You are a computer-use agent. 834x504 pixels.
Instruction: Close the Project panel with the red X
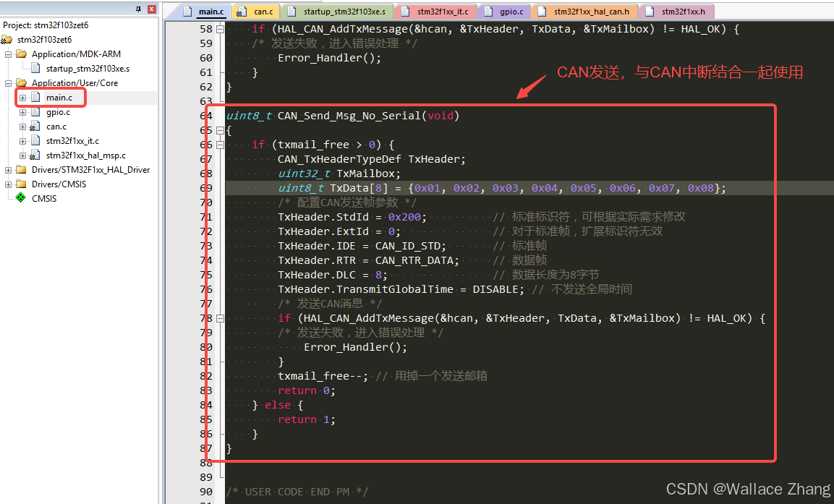click(152, 9)
